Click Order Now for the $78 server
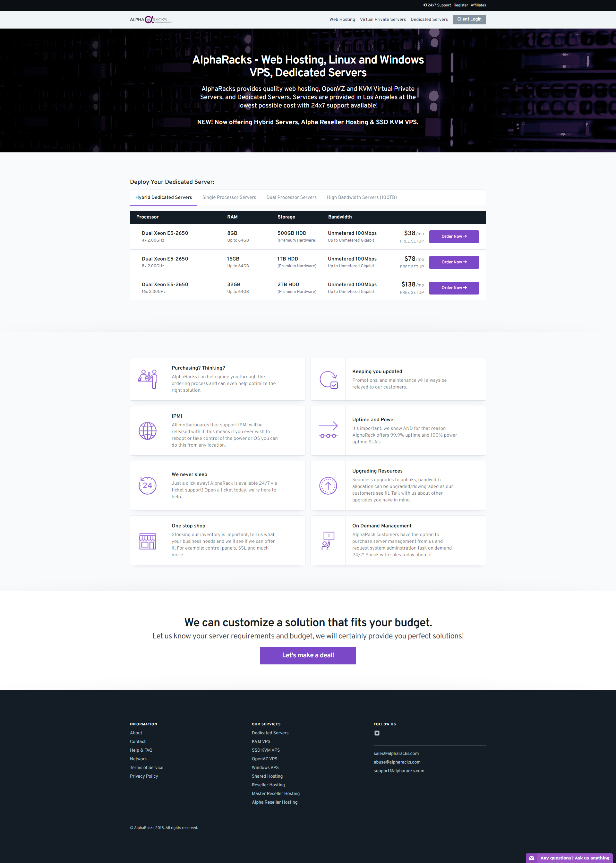This screenshot has height=863, width=616. 454,262
